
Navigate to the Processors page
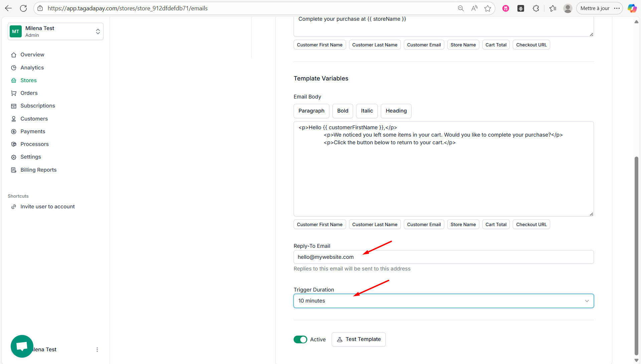click(x=34, y=144)
